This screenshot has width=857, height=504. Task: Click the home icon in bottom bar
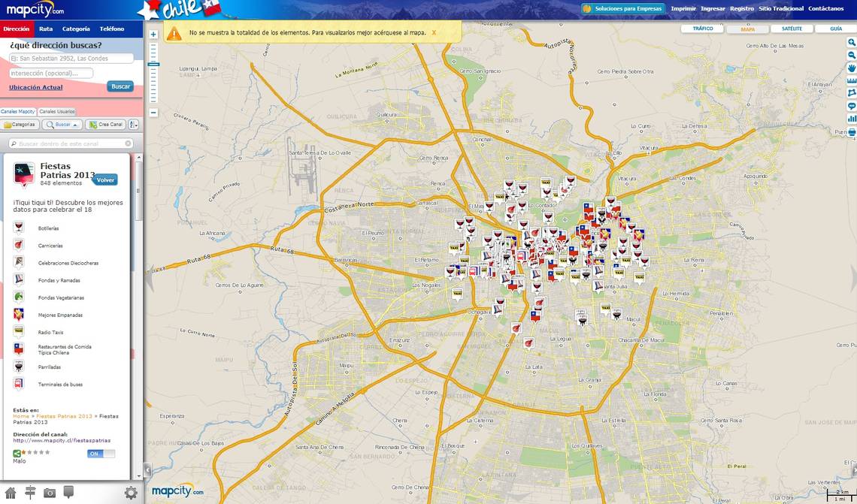click(11, 493)
